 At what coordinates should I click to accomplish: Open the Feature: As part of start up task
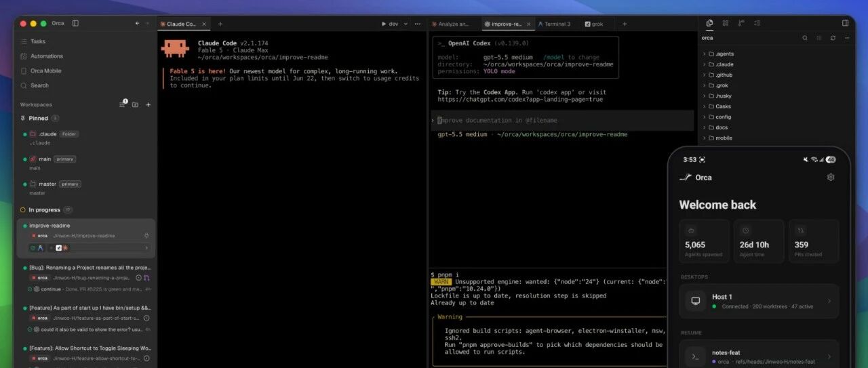coord(86,318)
